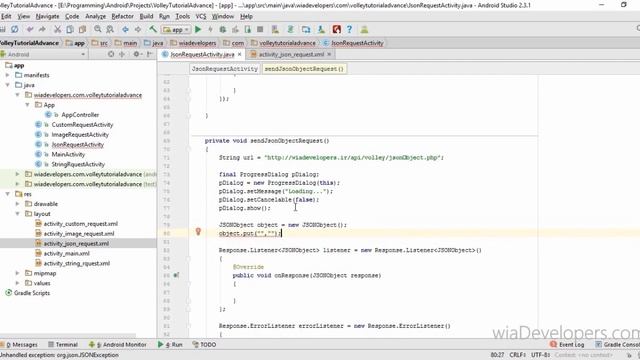Open the Build menu
Screen dimensions: 640x360
146,16
